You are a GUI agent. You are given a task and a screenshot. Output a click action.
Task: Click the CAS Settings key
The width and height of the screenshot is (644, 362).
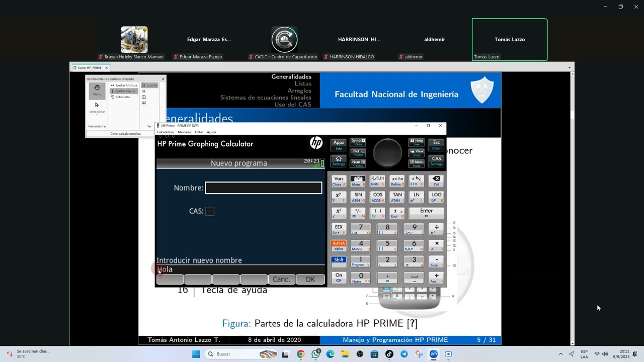coord(436,161)
